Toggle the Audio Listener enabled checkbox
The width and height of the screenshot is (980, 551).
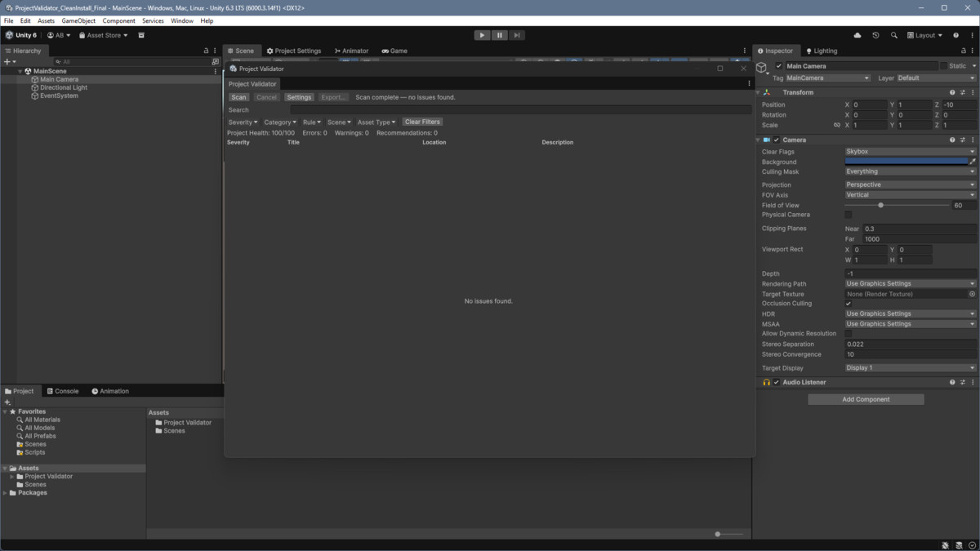(777, 382)
